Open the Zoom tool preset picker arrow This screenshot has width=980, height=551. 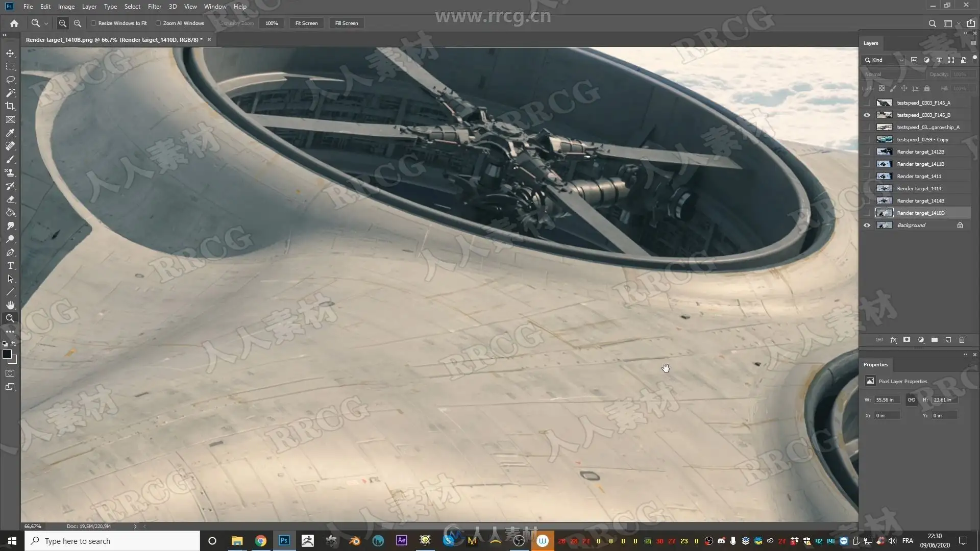click(46, 23)
